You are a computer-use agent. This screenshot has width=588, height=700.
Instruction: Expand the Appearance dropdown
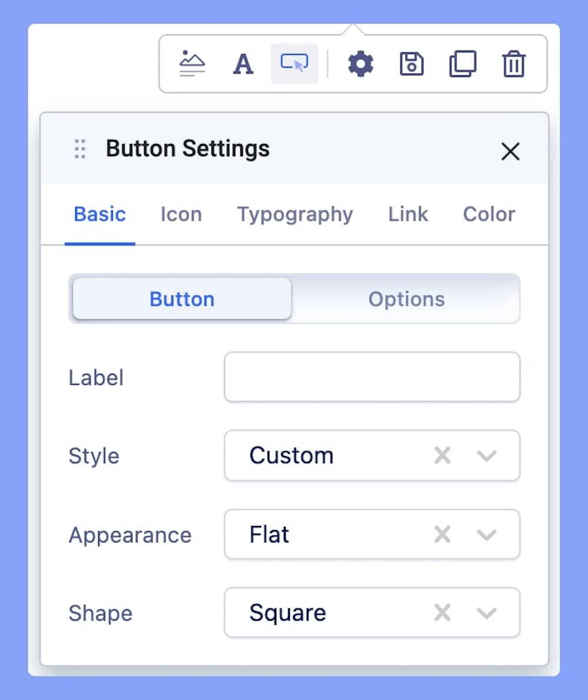tap(486, 534)
